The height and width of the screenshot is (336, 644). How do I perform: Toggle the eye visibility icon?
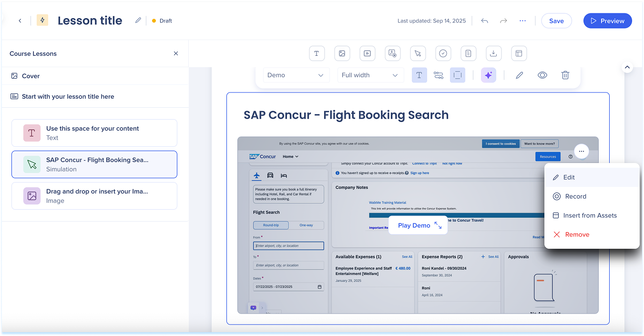tap(542, 75)
